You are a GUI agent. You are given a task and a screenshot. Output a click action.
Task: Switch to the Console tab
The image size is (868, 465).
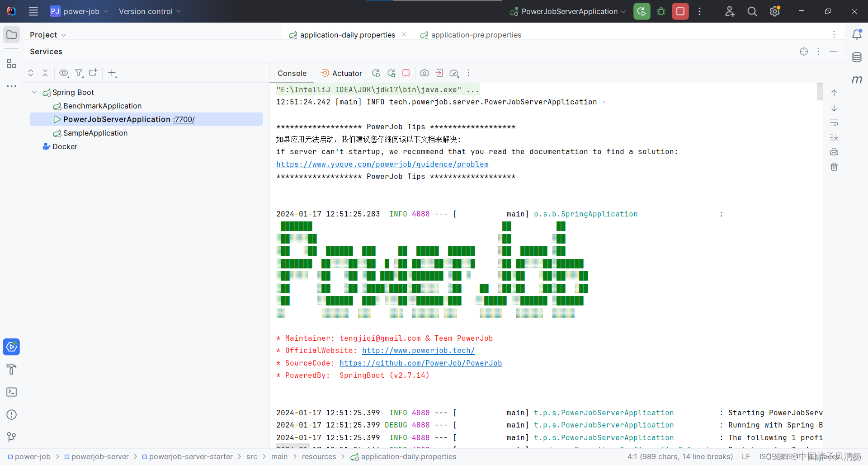coord(292,73)
